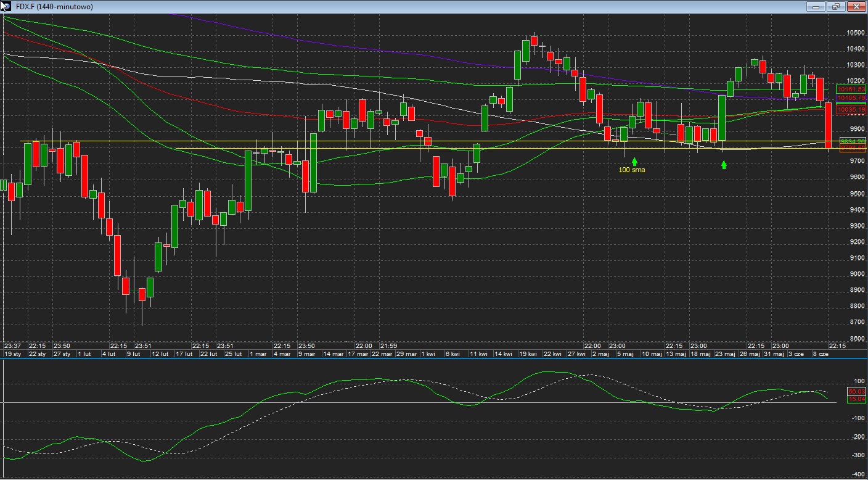Screen dimensions: 868x480
Task: Click the 10105.79 purple price label
Action: pos(851,97)
